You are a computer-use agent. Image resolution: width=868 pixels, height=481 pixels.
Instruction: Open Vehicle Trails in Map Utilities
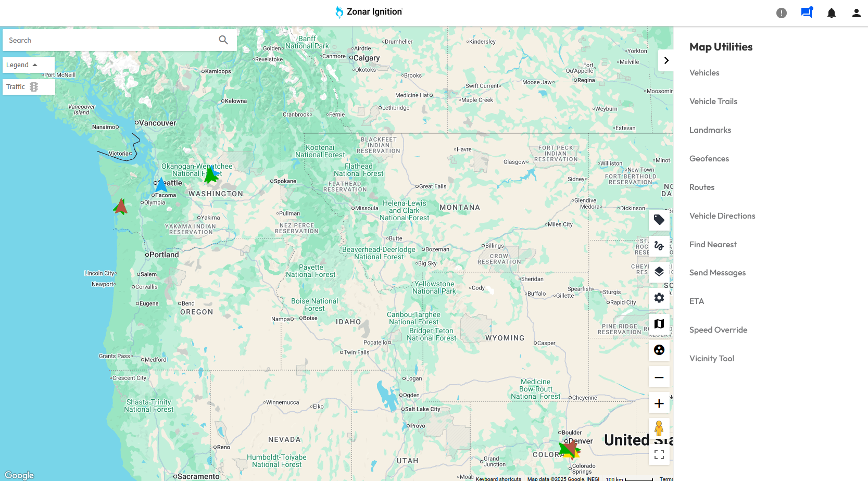click(713, 101)
